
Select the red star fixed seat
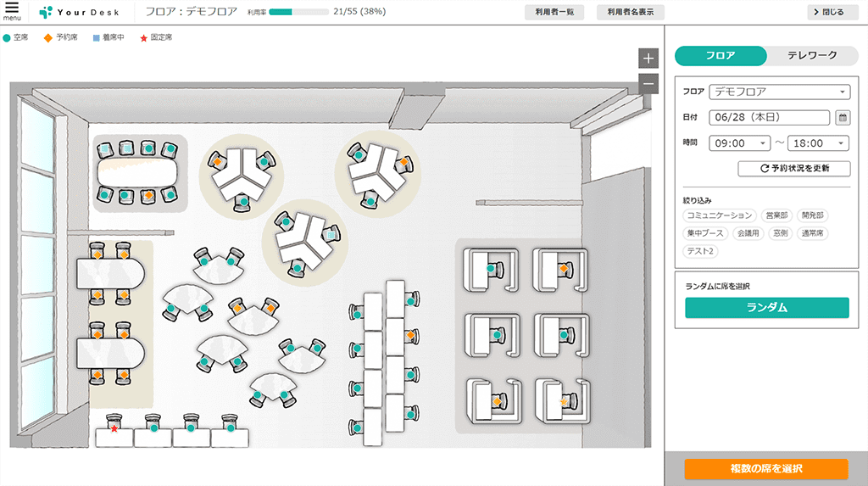point(114,428)
